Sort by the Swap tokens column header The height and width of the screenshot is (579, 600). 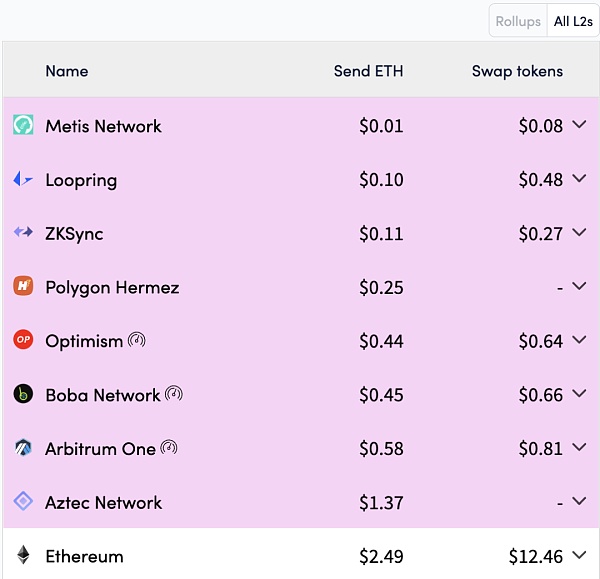[517, 71]
